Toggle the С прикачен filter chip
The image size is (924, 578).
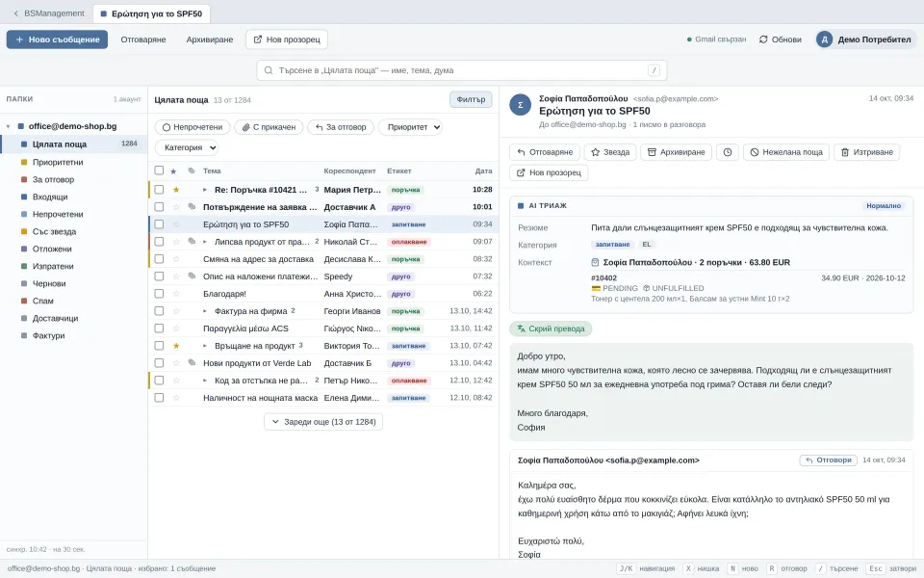tap(269, 127)
